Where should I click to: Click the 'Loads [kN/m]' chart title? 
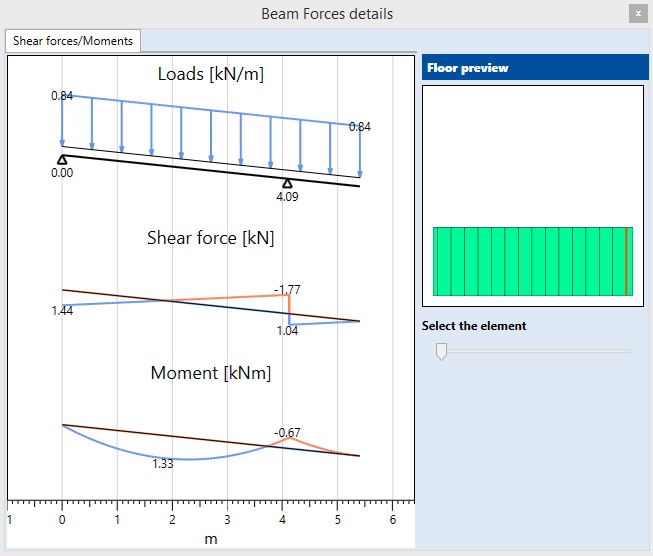tap(211, 74)
